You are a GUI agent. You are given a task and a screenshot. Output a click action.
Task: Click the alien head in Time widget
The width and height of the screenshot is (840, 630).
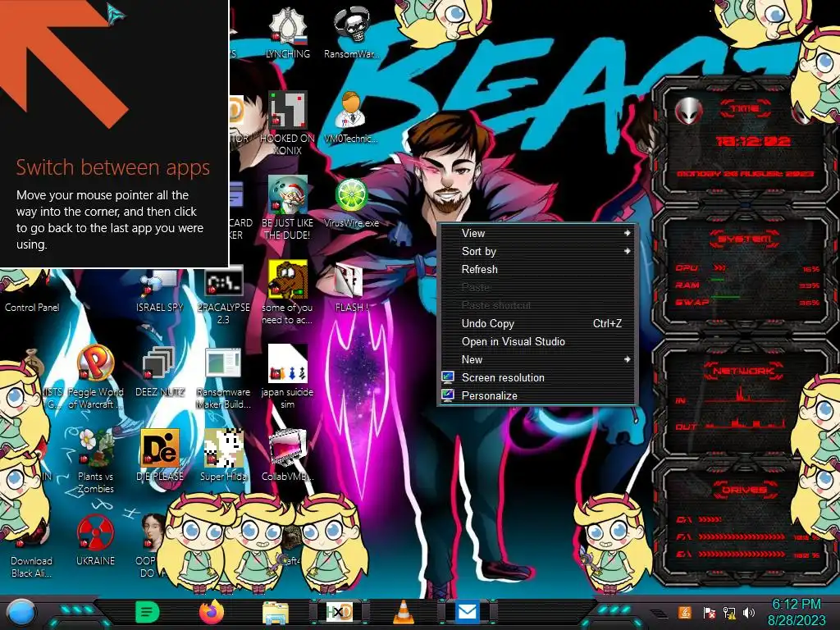(688, 112)
